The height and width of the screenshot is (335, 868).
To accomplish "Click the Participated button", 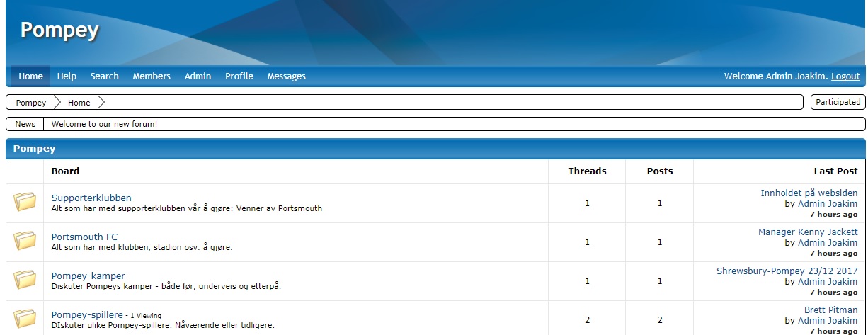I will pos(838,102).
